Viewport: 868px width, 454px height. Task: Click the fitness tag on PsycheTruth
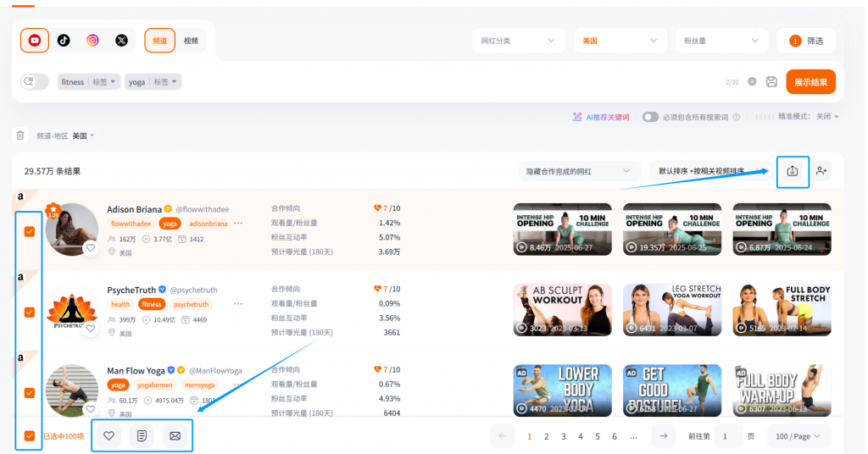(151, 304)
